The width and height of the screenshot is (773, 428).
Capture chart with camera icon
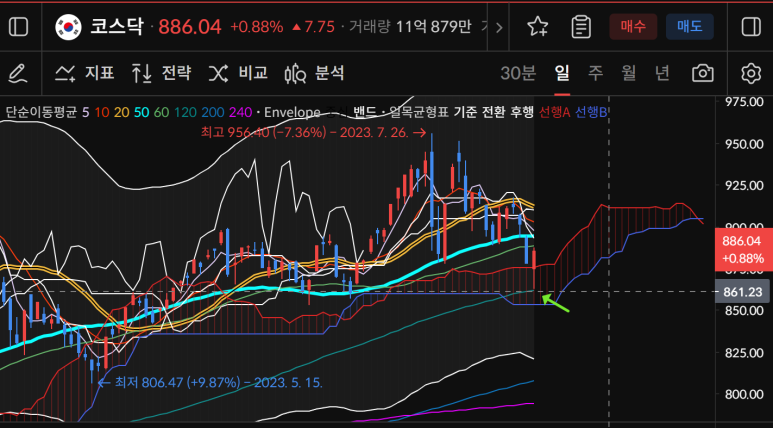(x=703, y=73)
